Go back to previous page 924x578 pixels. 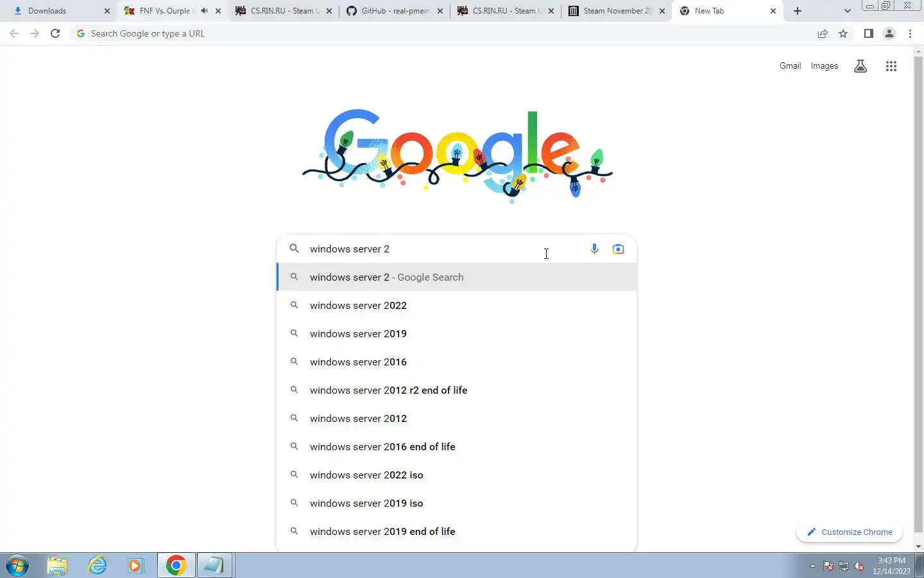point(14,33)
